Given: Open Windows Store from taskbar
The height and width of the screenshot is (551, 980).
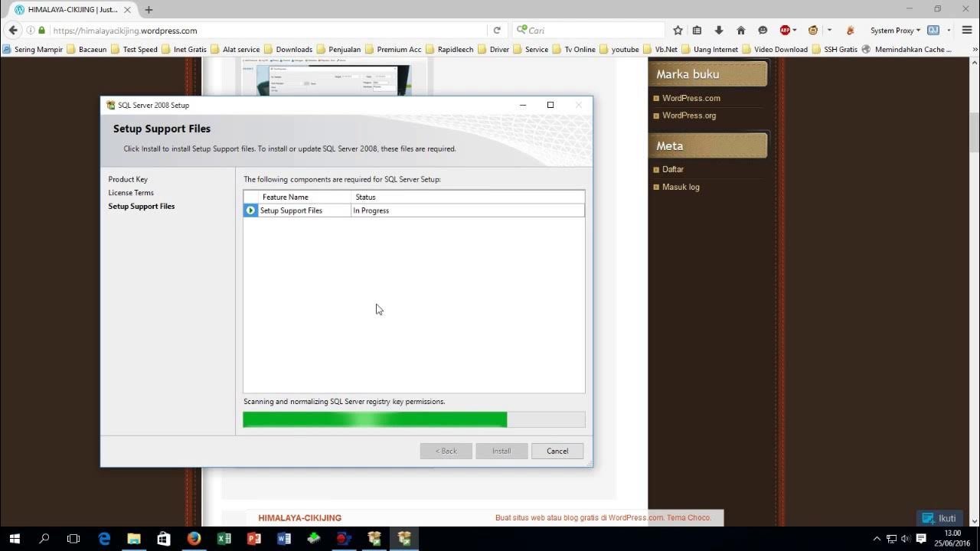Looking at the screenshot, I should 164,539.
